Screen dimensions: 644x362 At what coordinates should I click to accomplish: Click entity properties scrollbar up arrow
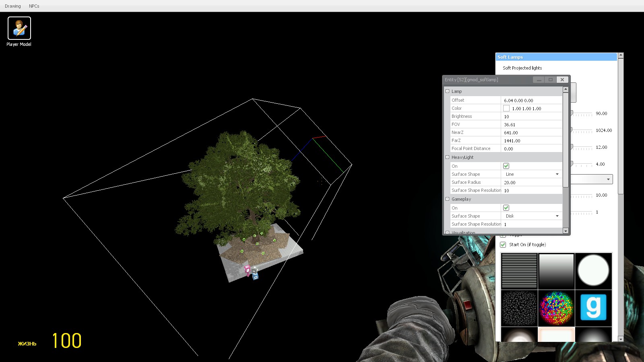tap(566, 89)
